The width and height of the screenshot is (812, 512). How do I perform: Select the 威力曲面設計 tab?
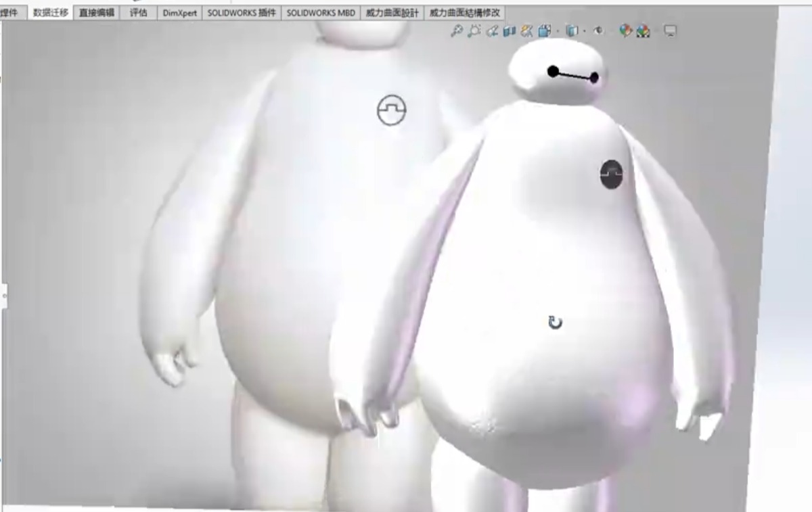click(392, 13)
